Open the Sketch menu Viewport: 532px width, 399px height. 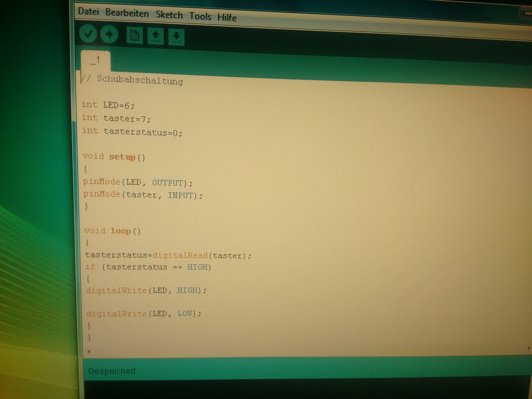pyautogui.click(x=169, y=15)
